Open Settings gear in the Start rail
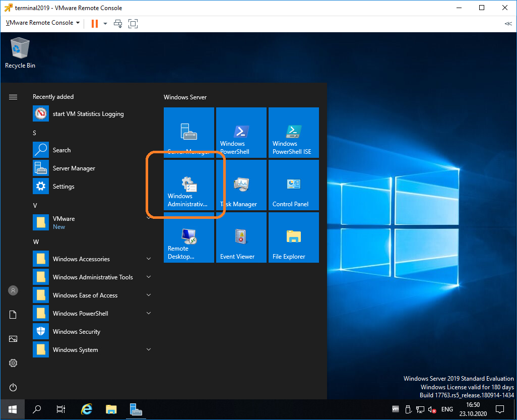 (13, 363)
